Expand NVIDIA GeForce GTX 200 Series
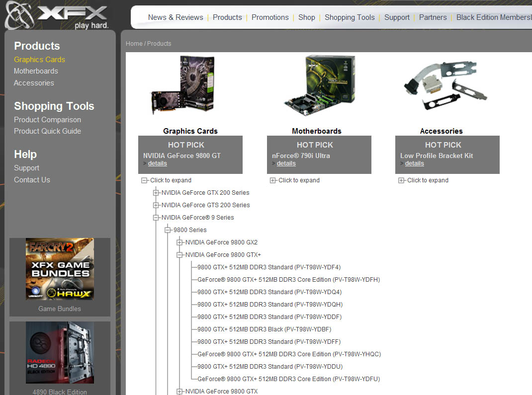 tap(156, 193)
